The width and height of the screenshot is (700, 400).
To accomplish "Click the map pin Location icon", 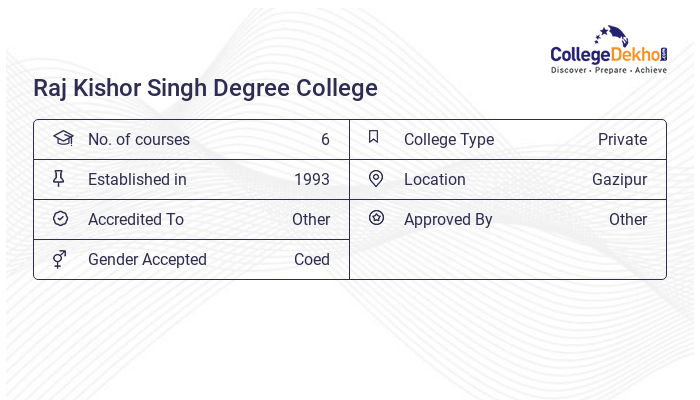I will (376, 178).
